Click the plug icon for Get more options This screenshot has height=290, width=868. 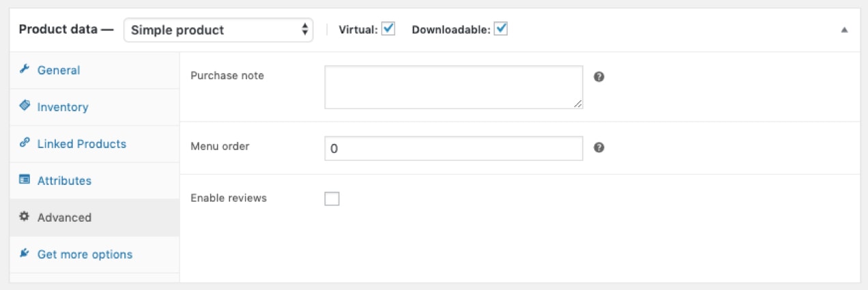coord(25,254)
